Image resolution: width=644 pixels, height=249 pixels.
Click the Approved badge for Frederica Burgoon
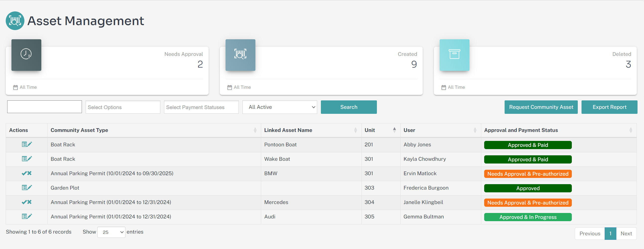(x=528, y=188)
